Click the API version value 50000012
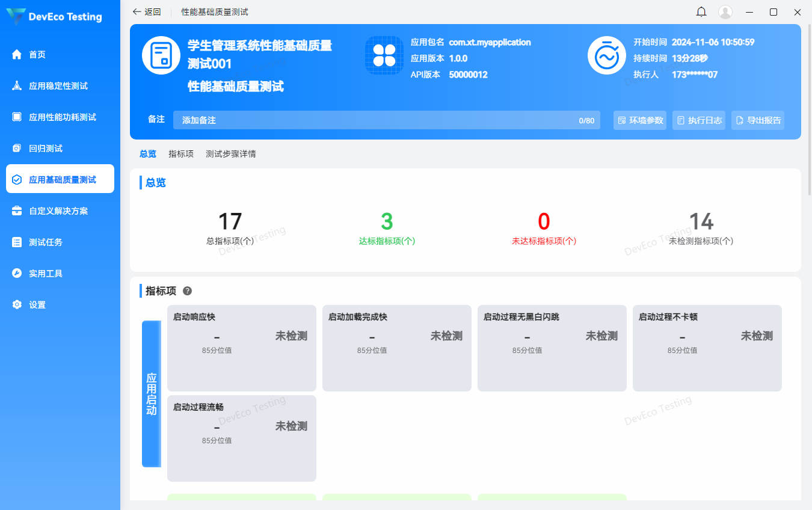 point(468,75)
